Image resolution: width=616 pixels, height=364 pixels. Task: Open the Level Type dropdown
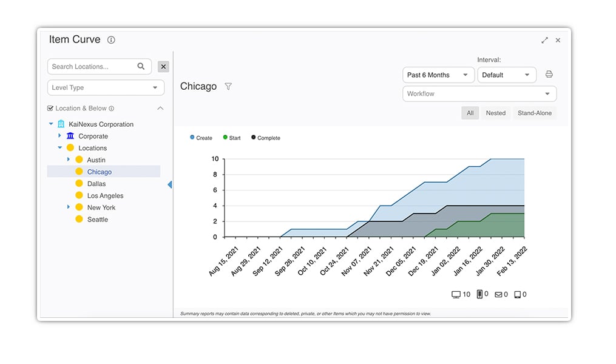106,87
